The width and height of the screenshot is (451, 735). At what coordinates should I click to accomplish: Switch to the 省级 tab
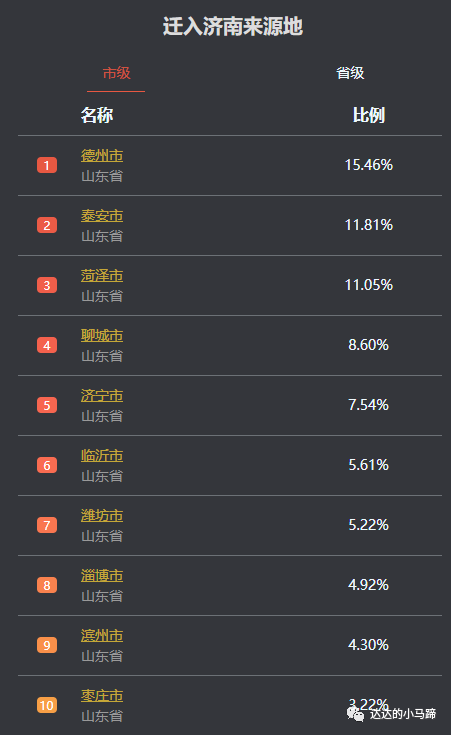tap(350, 73)
